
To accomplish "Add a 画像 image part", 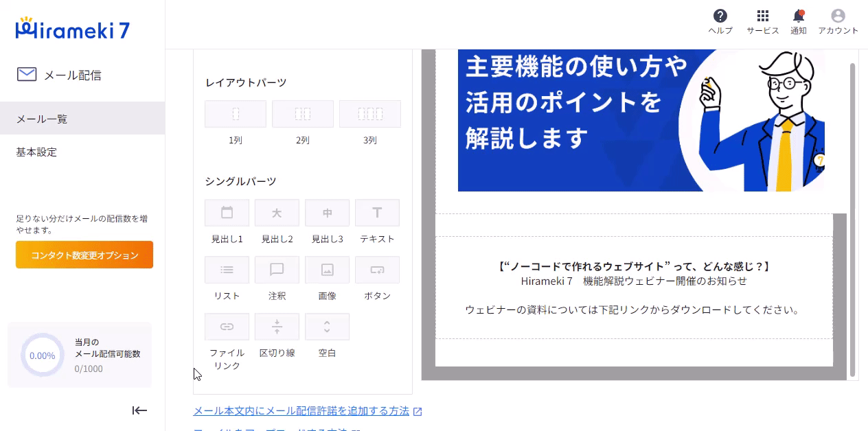I will pyautogui.click(x=327, y=270).
